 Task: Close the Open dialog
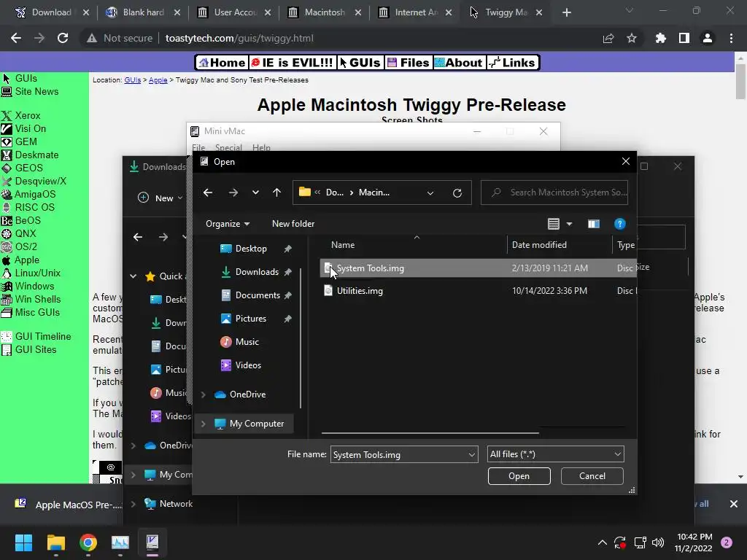tap(625, 161)
